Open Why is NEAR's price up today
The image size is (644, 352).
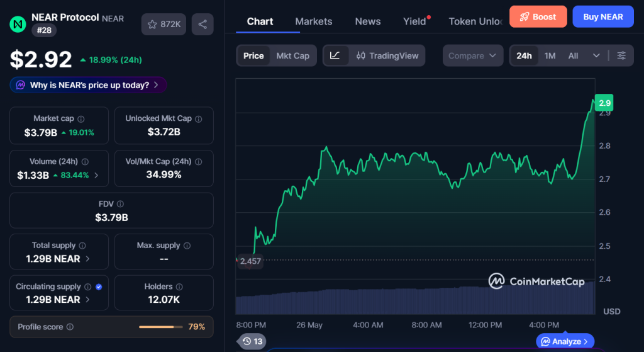tap(88, 85)
